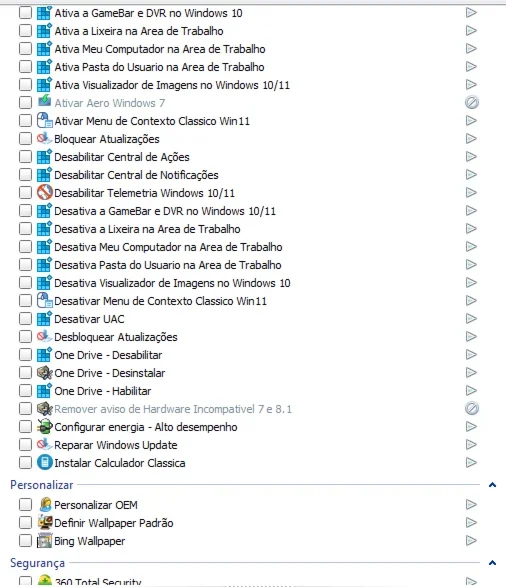Viewport: 506px width, 587px height.
Task: Click the Personalizar section heading
Action: [42, 485]
